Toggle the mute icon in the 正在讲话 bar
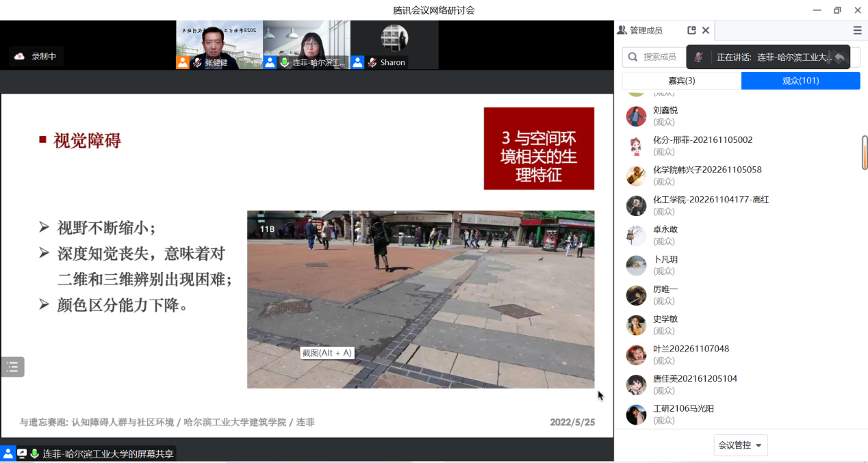The height and width of the screenshot is (463, 868). click(698, 57)
